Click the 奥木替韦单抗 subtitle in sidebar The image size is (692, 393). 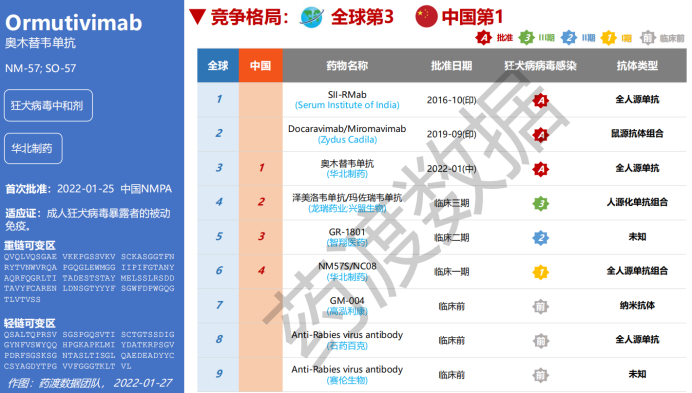coord(40,43)
